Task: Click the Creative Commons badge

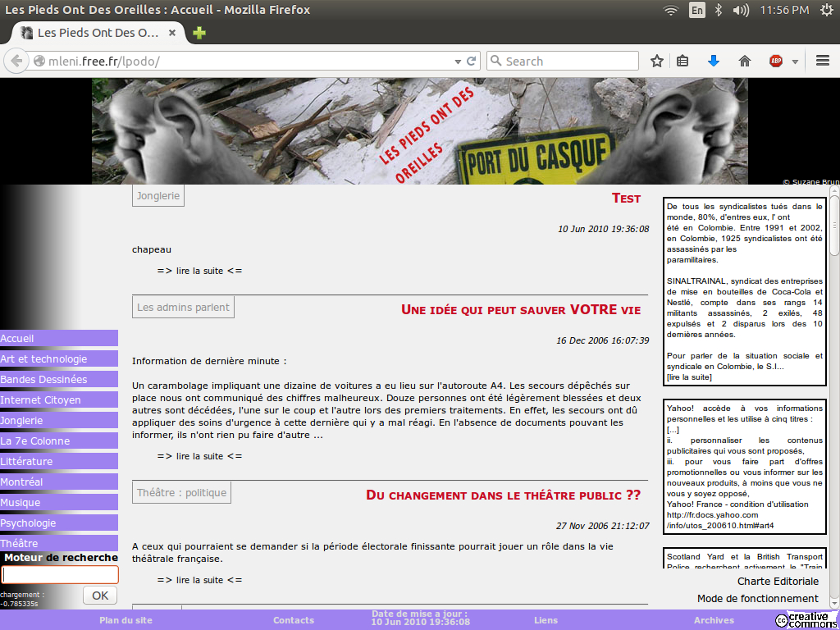Action: 806,620
